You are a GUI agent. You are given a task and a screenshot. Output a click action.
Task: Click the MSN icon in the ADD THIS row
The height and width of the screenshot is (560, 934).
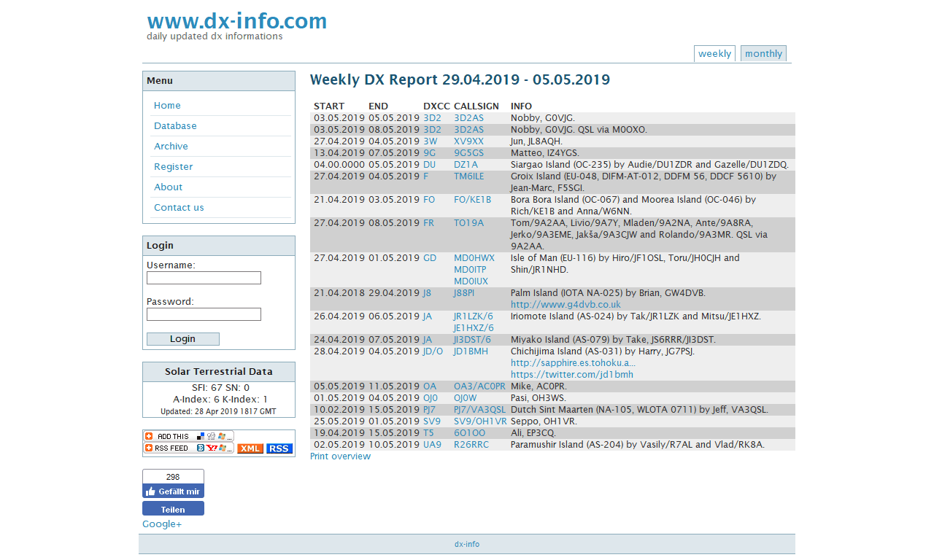pyautogui.click(x=221, y=436)
